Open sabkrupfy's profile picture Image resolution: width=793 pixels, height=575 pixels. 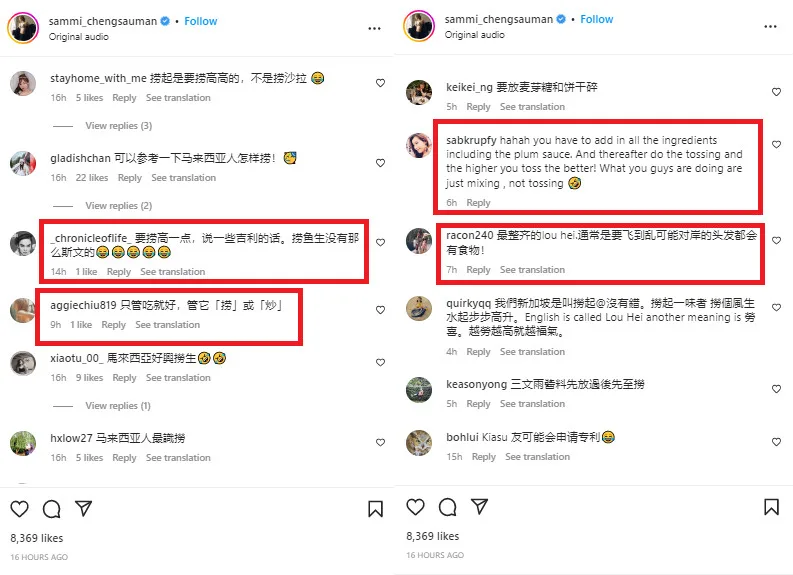pos(419,145)
